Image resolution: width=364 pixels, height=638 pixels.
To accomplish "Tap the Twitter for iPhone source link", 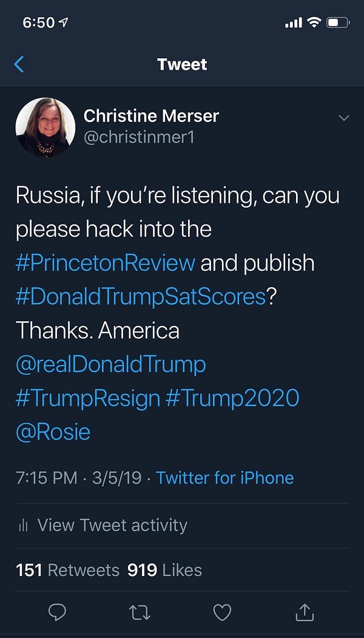I will 225,478.
